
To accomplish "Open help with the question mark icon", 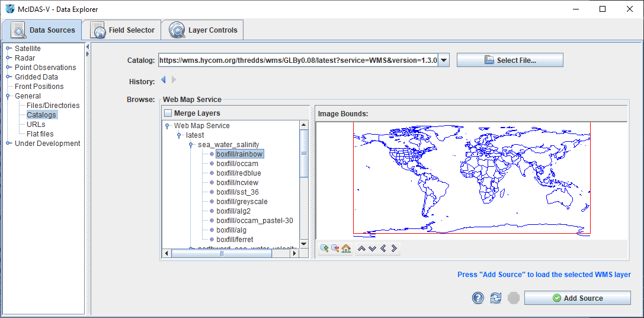I will click(x=478, y=298).
